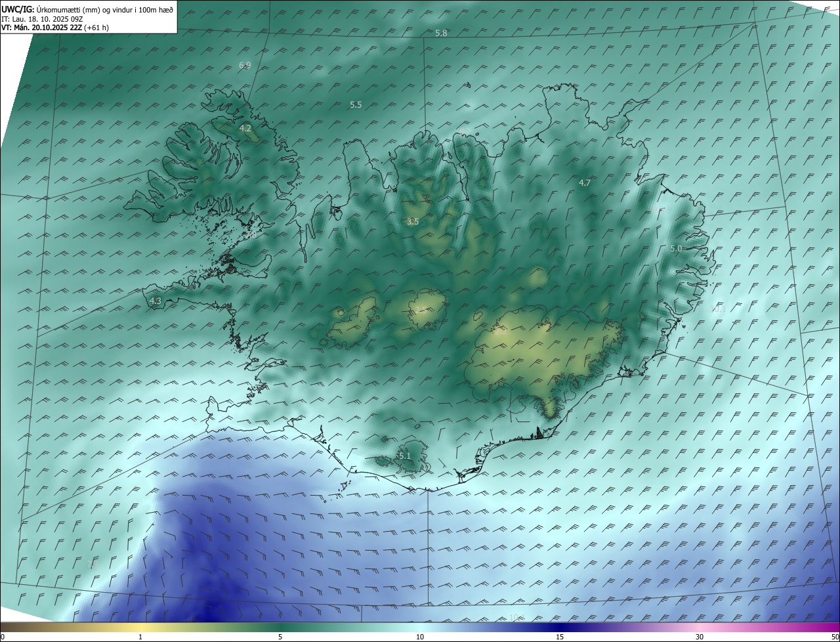The width and height of the screenshot is (840, 642).
Task: Click the valid time 'VT: Mán. 20.10.2025 22Z (+61 h)'
Action: (55, 28)
